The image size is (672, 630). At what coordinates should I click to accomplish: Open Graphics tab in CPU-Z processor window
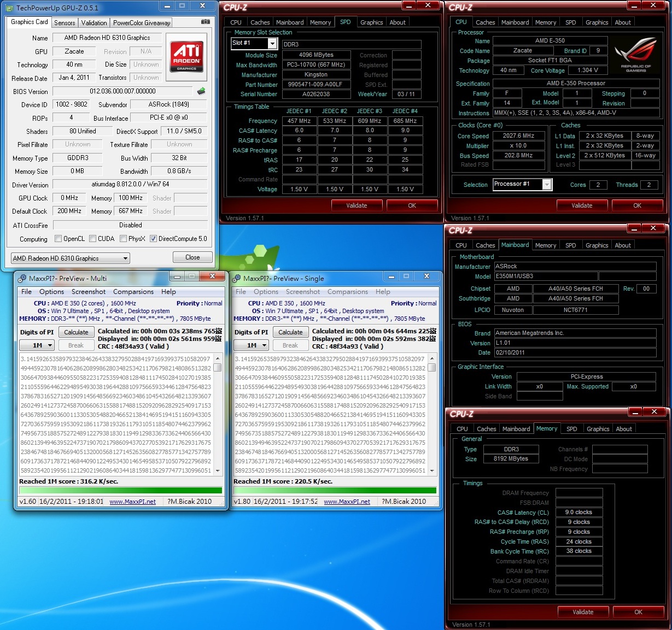click(597, 22)
